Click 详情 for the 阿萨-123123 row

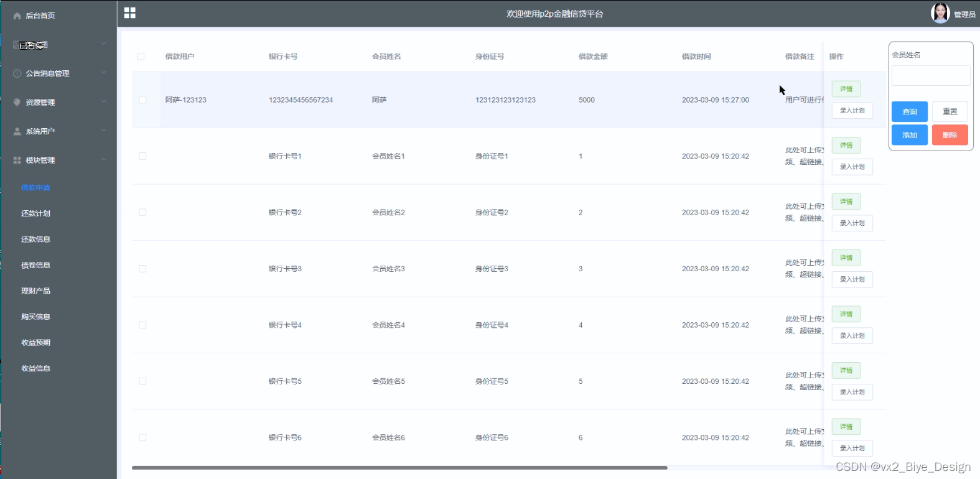click(846, 89)
